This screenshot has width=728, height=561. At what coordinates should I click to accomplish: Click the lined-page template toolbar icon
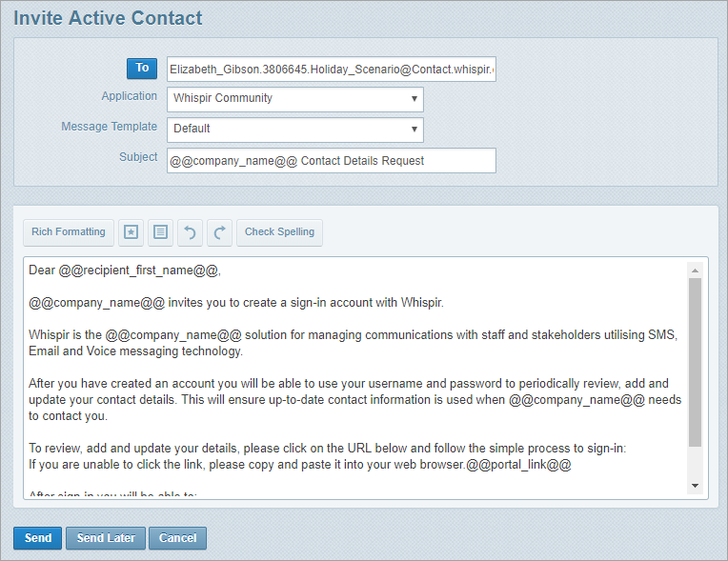pos(161,232)
